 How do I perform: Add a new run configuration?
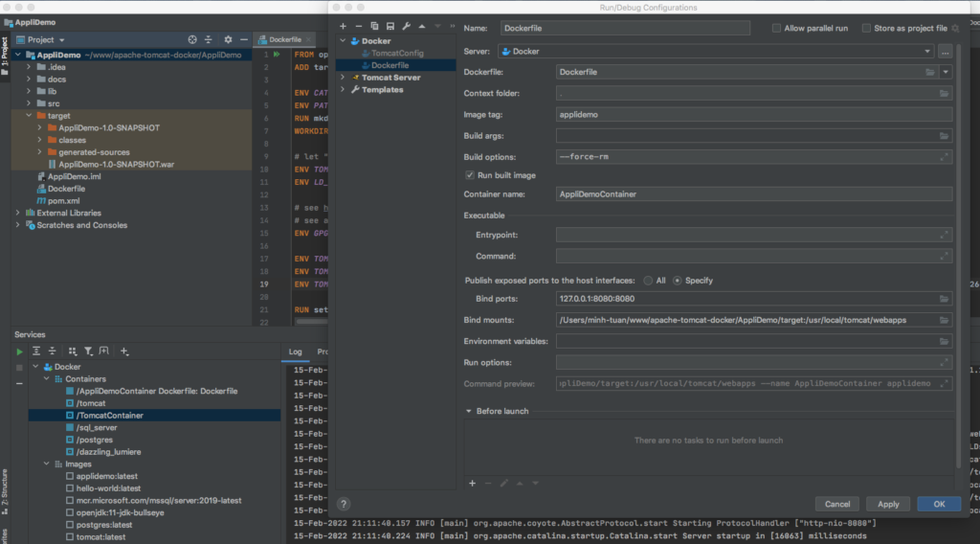point(344,26)
